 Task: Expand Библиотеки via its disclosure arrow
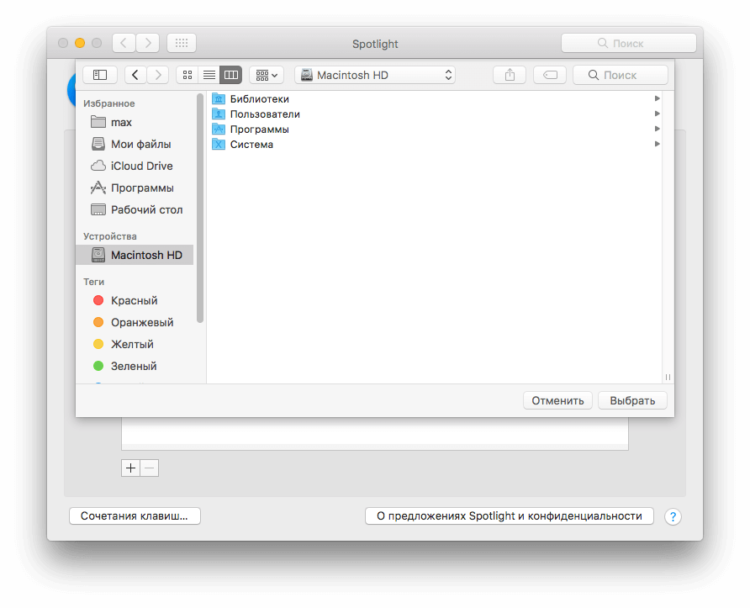(657, 99)
